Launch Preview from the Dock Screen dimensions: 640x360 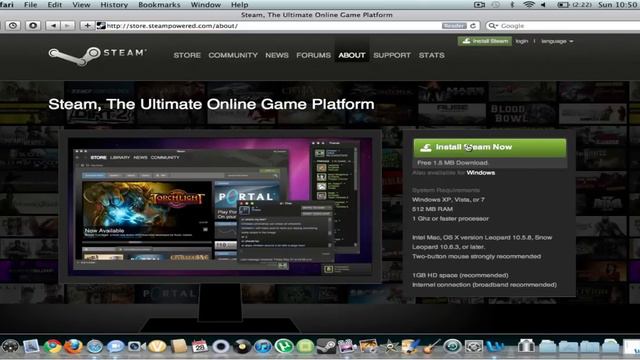pos(31,347)
